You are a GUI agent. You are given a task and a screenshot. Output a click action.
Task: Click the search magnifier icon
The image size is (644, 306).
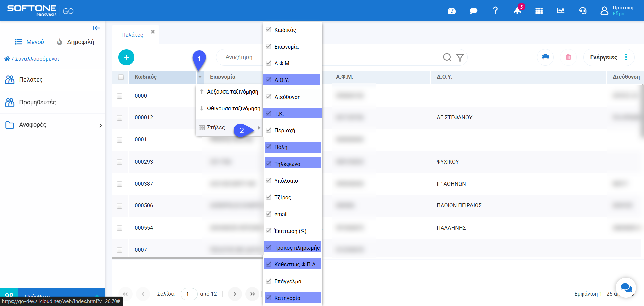pyautogui.click(x=447, y=58)
